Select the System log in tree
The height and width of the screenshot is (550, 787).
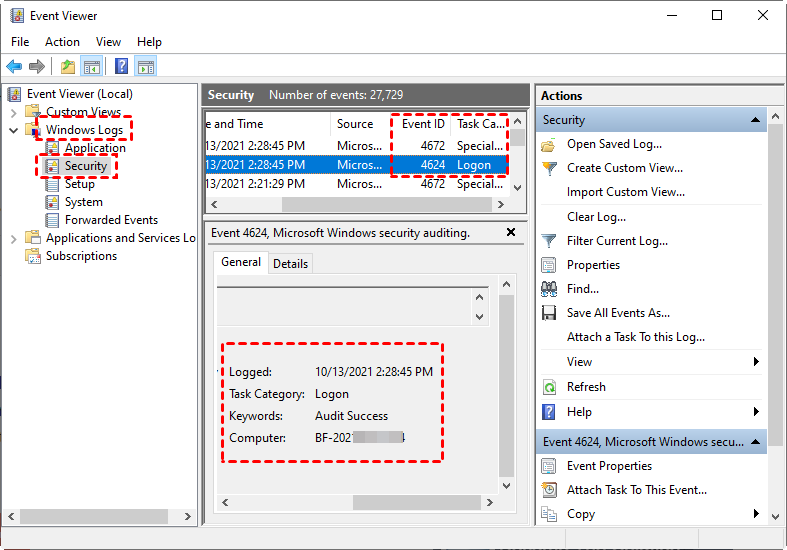point(83,202)
